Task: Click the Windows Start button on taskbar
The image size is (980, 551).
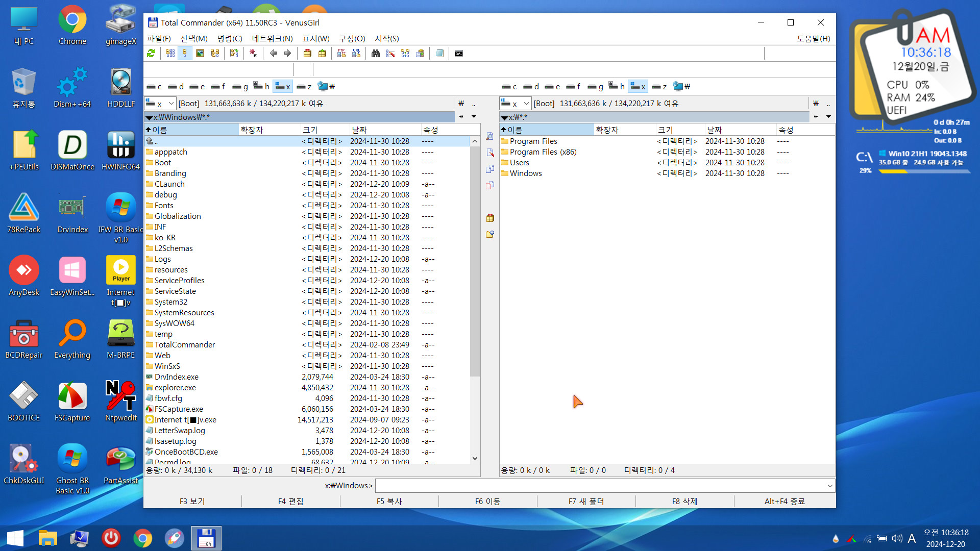Action: point(15,538)
